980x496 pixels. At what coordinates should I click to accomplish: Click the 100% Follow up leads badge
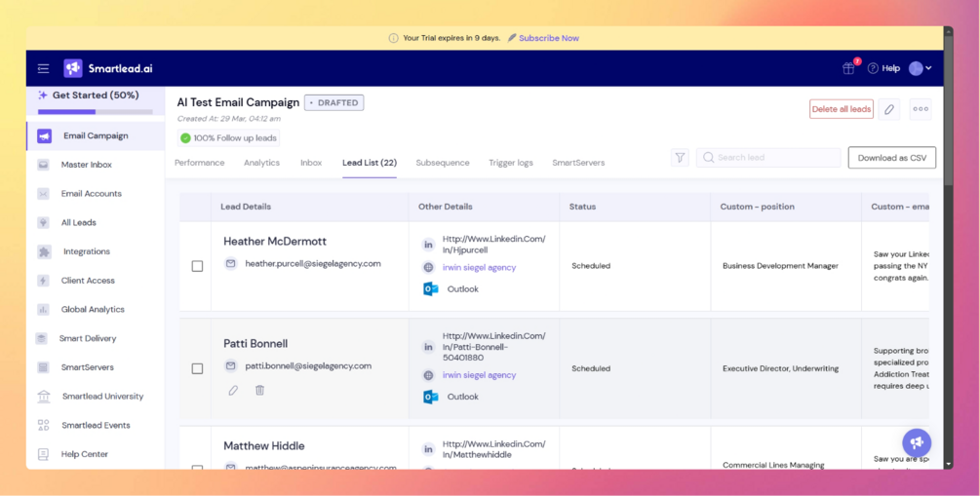(x=229, y=138)
